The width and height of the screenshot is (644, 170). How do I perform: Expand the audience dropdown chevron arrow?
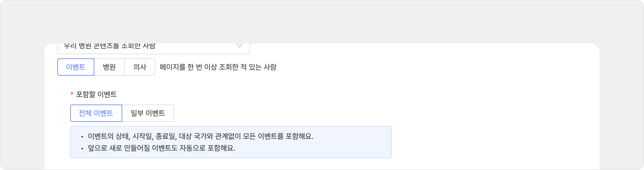tap(239, 46)
